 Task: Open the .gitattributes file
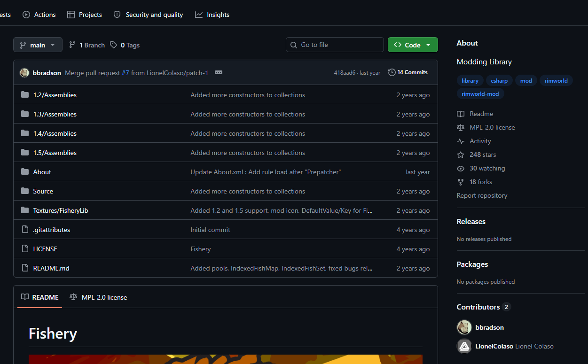(52, 230)
